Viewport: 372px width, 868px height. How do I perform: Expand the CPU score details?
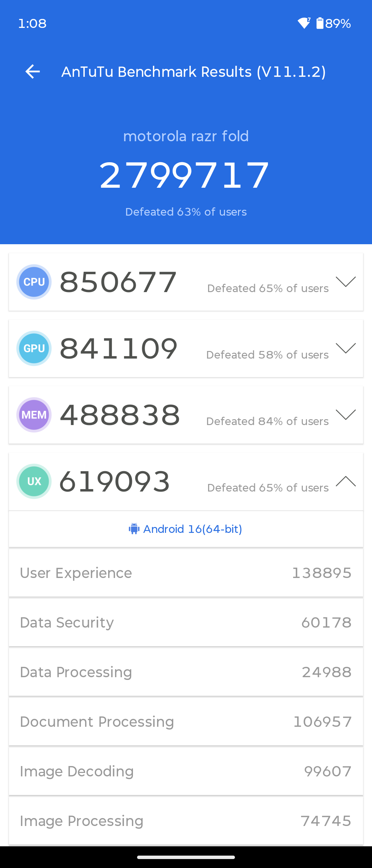point(346,282)
